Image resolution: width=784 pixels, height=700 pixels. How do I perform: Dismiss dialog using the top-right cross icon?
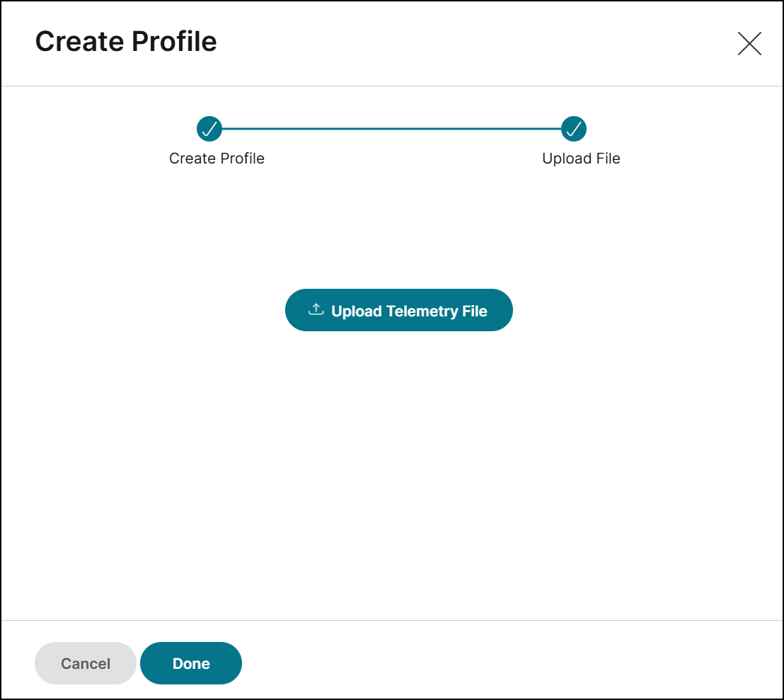(749, 43)
